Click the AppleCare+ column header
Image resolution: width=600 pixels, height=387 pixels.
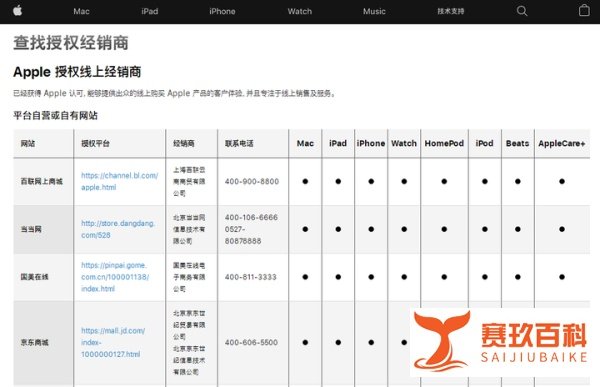click(x=561, y=143)
